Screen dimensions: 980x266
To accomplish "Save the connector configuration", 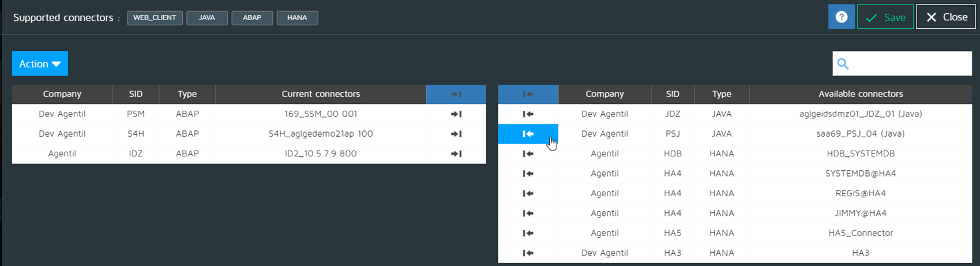I will tap(885, 17).
